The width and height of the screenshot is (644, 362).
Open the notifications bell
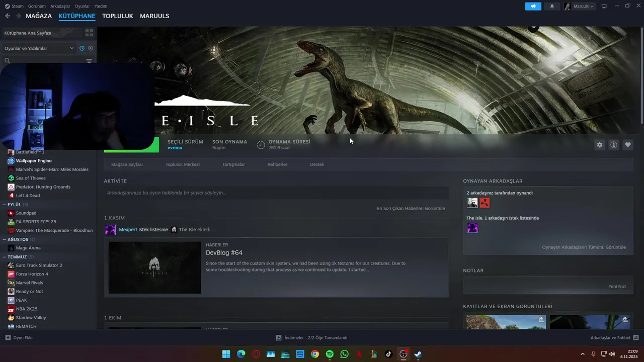coord(552,6)
